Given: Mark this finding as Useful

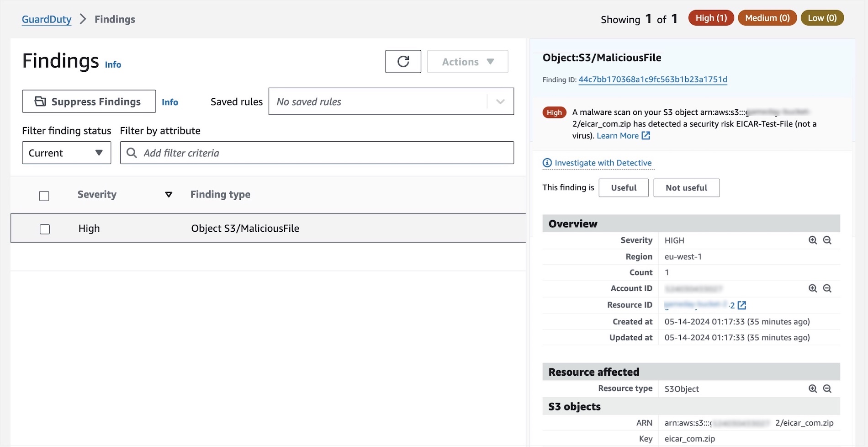Looking at the screenshot, I should (x=623, y=188).
